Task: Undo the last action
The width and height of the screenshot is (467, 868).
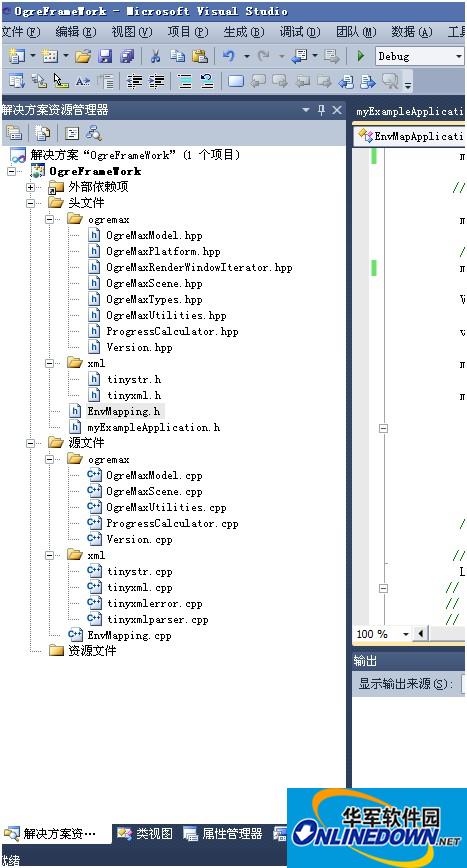Action: click(x=229, y=56)
